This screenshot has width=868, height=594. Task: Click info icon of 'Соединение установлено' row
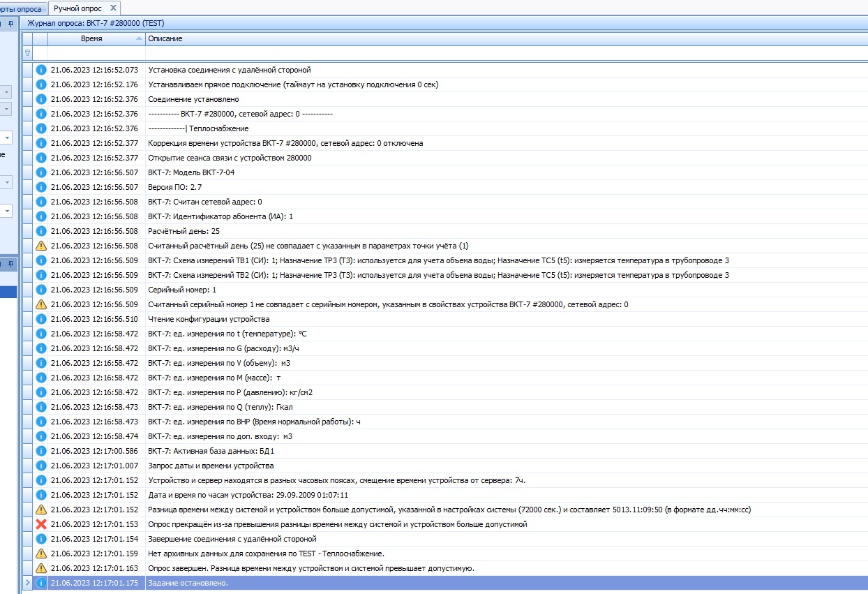pyautogui.click(x=40, y=99)
